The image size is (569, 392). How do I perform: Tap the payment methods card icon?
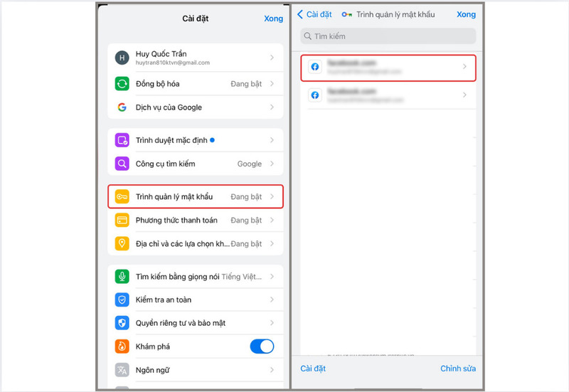coord(122,221)
